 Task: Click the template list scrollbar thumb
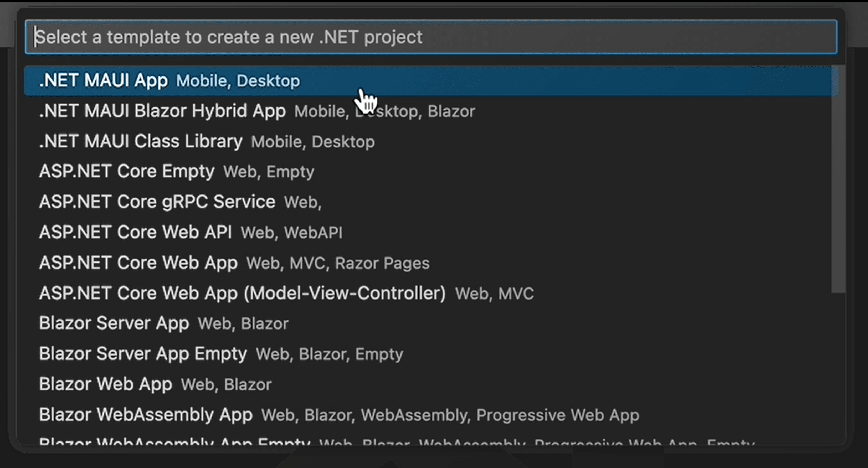click(x=838, y=179)
